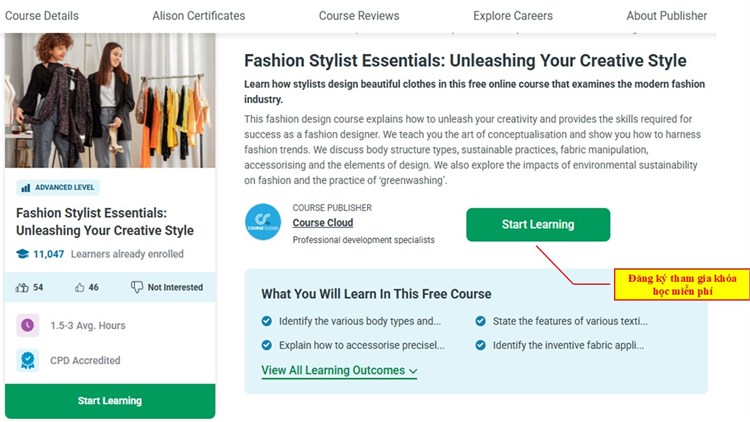Click the Course Cloud publisher logo
The height and width of the screenshot is (422, 750).
click(x=263, y=222)
